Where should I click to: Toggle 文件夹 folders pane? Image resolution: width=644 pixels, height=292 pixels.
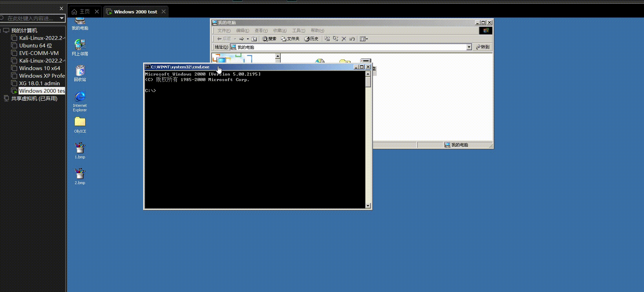[x=290, y=39]
